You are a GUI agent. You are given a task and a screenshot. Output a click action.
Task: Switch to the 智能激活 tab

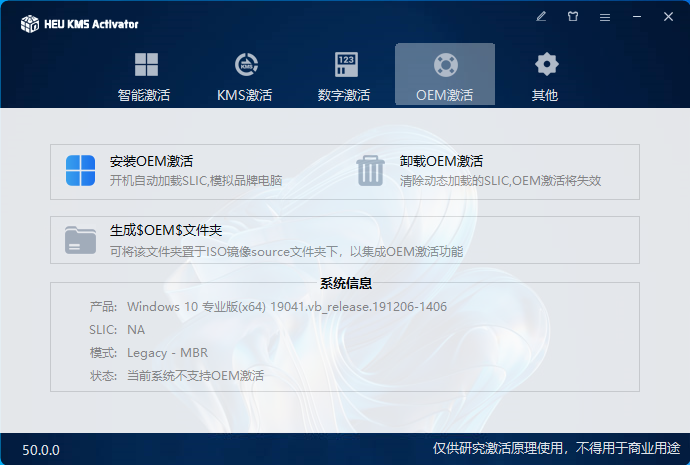tap(145, 76)
